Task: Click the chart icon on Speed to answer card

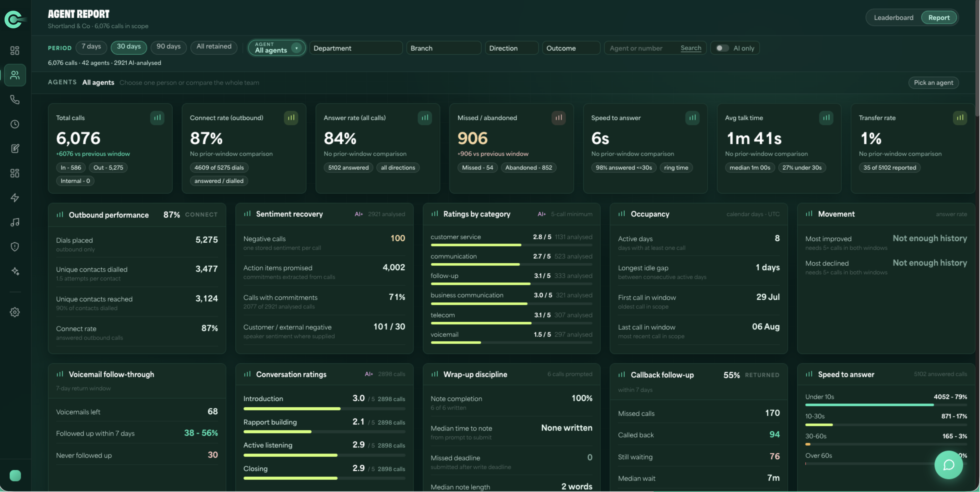Action: click(692, 118)
